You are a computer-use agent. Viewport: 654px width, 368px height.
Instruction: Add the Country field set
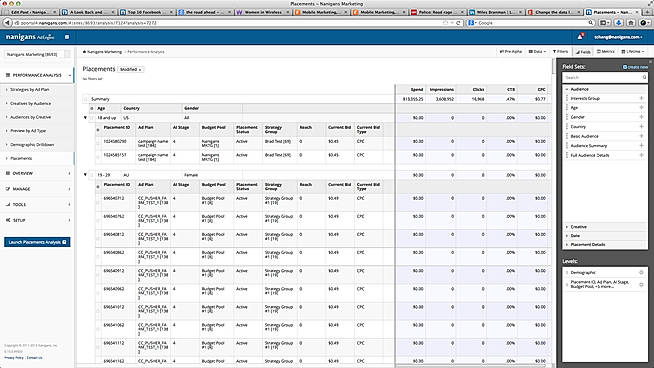641,127
